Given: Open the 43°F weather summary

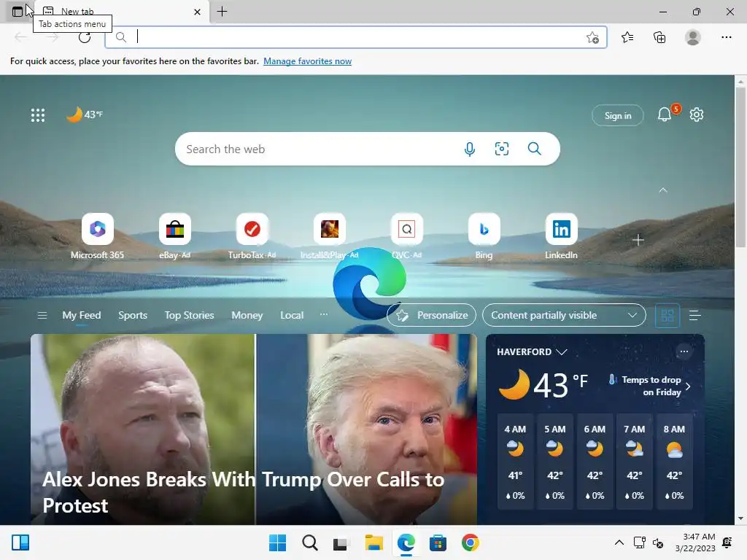Looking at the screenshot, I should tap(85, 114).
